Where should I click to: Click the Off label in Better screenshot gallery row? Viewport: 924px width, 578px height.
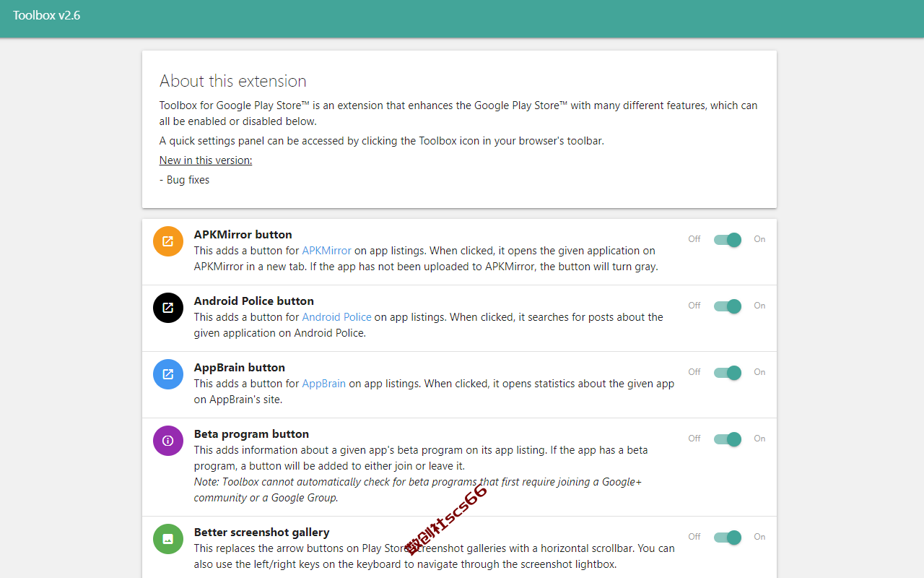tap(694, 537)
